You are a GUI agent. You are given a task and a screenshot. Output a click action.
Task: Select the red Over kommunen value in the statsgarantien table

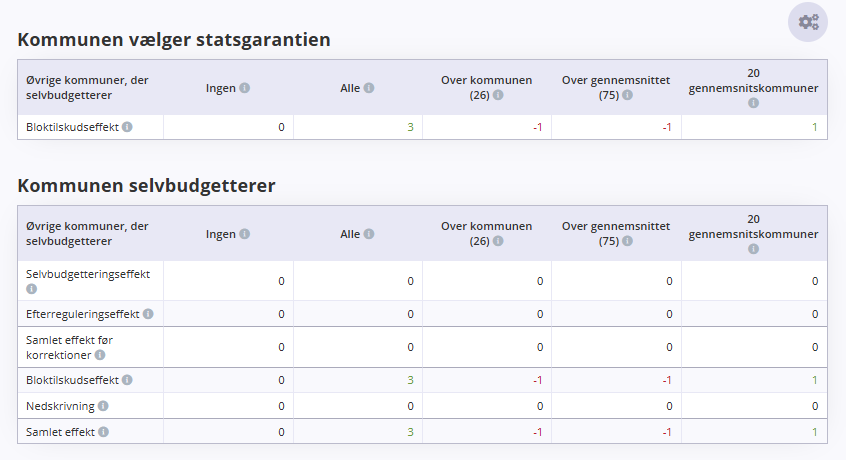coord(537,127)
